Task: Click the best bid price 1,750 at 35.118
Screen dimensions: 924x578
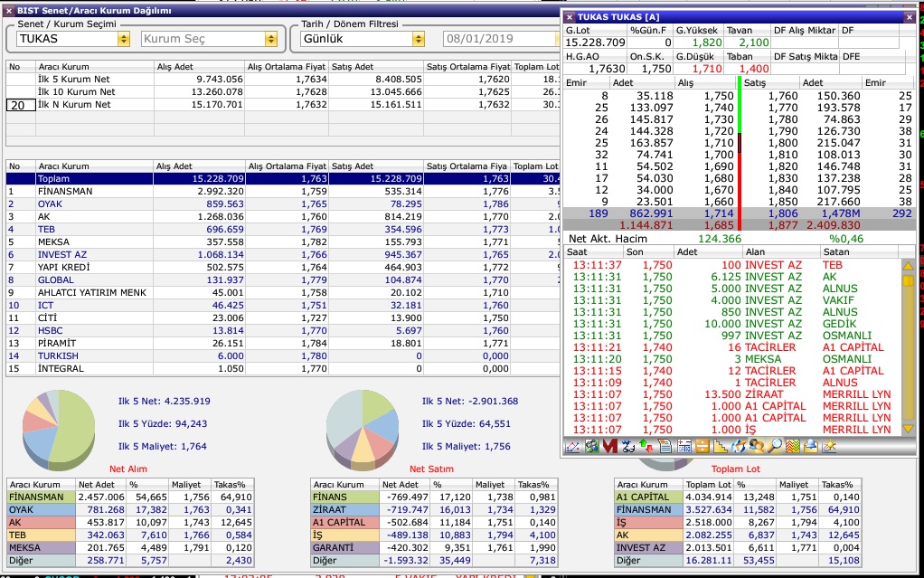Action: tap(719, 96)
